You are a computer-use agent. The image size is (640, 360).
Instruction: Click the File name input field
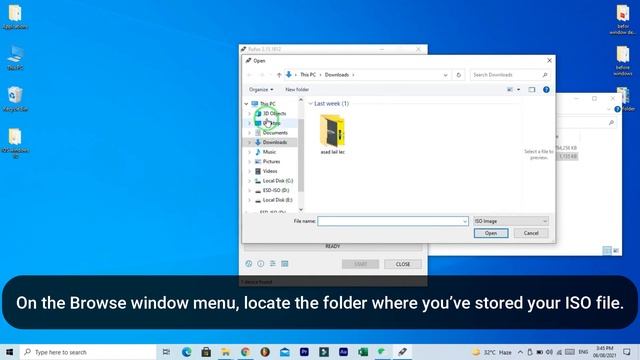(393, 221)
